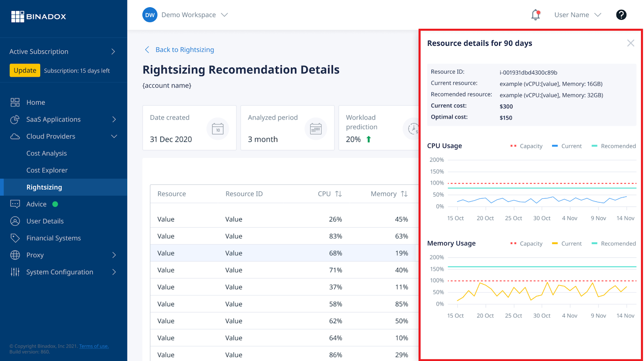Click the Advice chat icon
644x361 pixels.
pos(15,204)
